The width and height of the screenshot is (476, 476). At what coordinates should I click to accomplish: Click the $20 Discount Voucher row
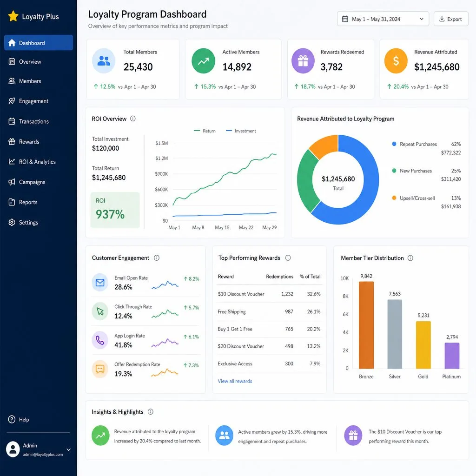(269, 346)
